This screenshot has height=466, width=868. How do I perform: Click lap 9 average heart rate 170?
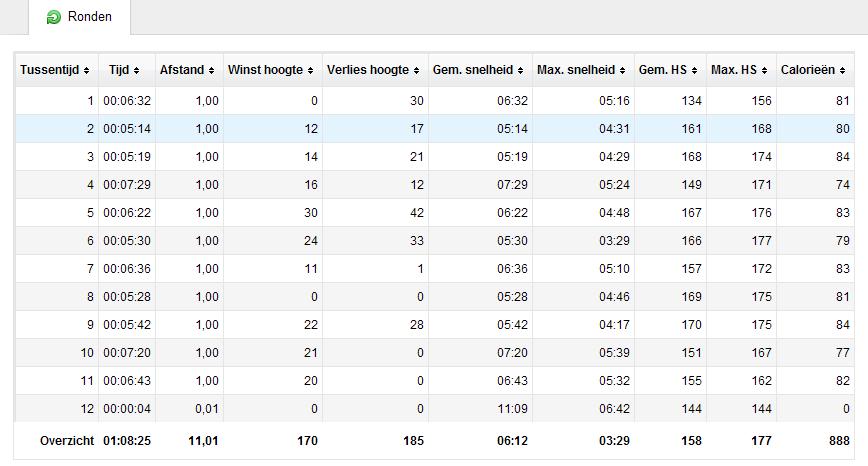pyautogui.click(x=691, y=325)
